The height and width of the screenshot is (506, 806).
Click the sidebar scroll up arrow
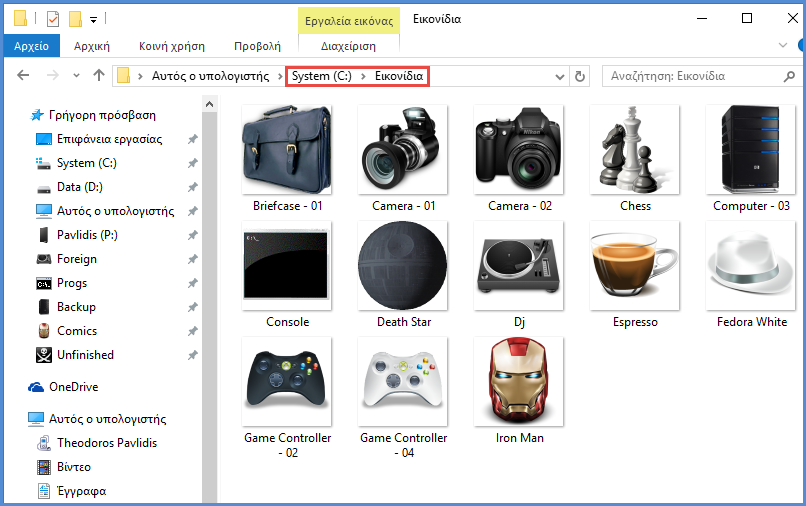click(209, 104)
